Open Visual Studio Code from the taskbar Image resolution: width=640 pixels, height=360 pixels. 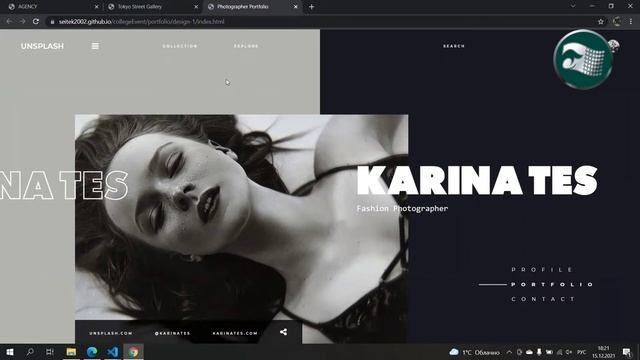pos(113,352)
